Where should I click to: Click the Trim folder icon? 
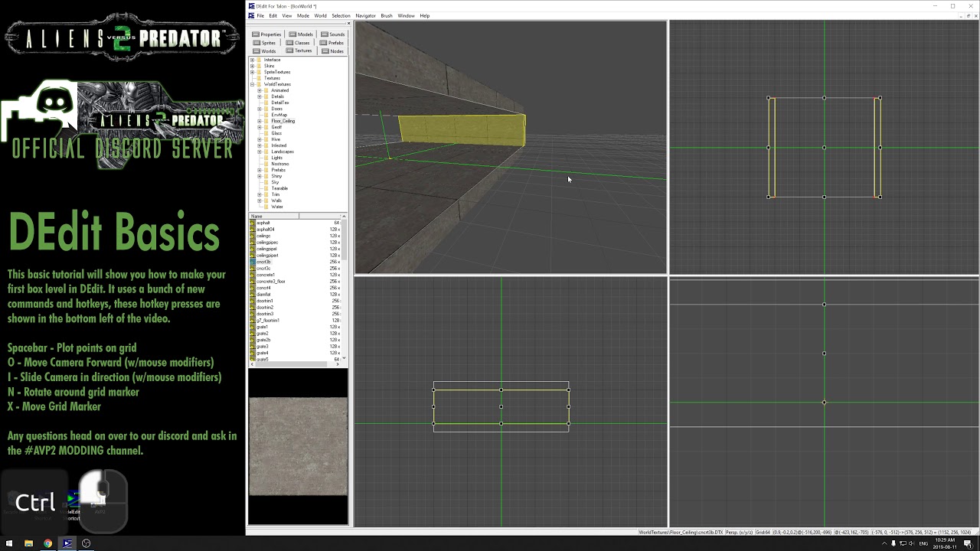pos(266,194)
